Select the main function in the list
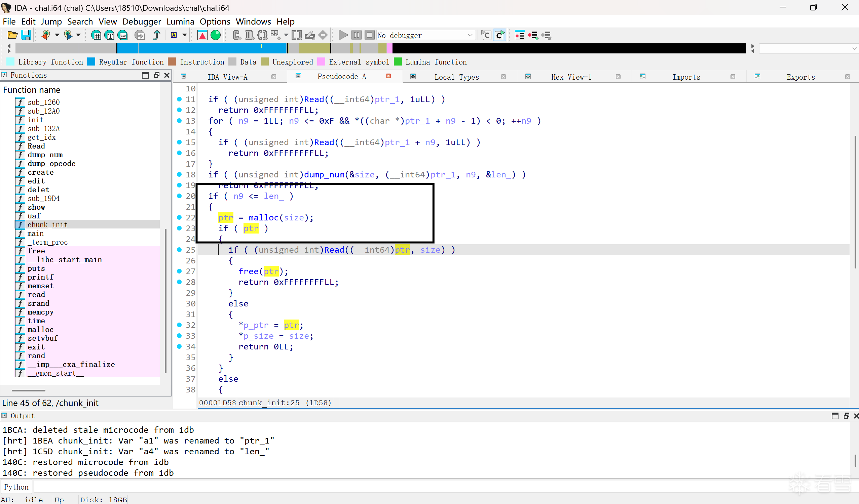The image size is (859, 504). tap(35, 233)
